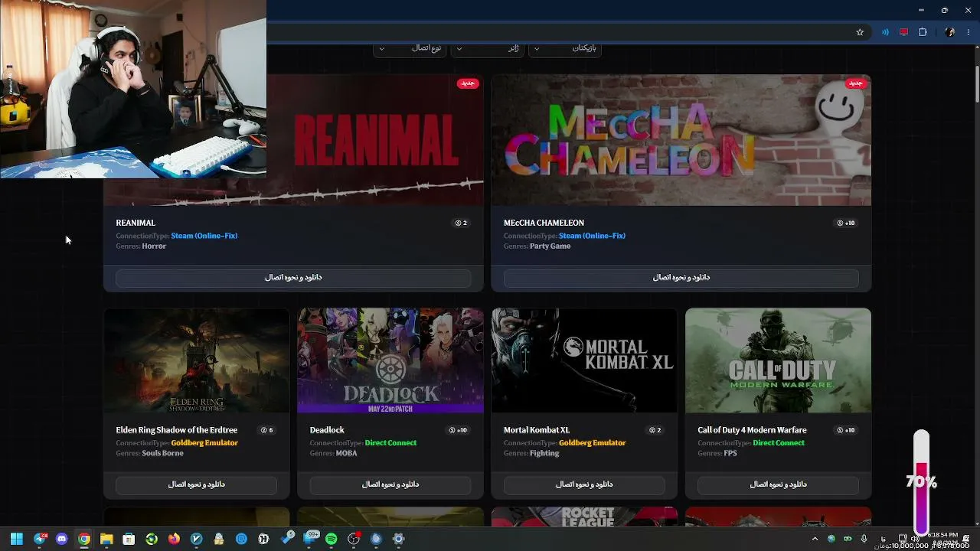Image resolution: width=980 pixels, height=551 pixels.
Task: Click the green link icon in tray
Action: tap(848, 539)
